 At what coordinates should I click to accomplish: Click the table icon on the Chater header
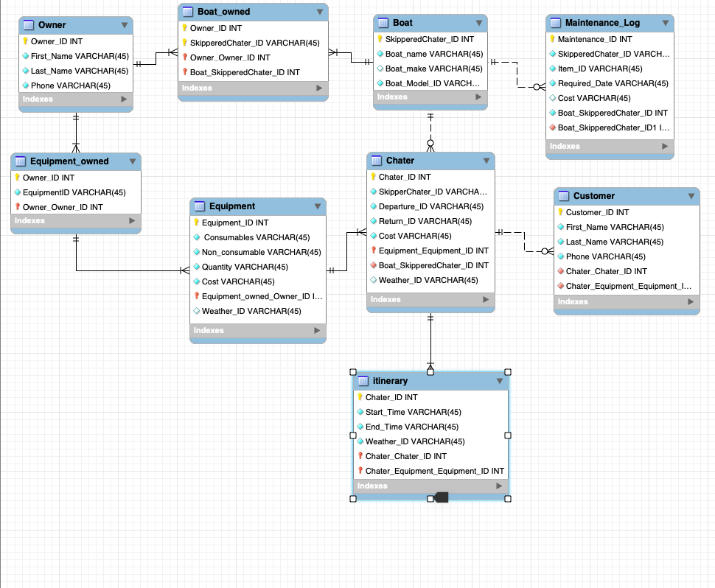[376, 161]
